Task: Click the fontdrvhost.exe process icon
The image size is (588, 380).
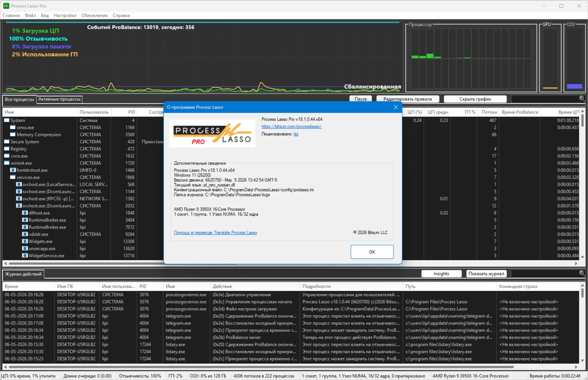Action: [x=13, y=170]
